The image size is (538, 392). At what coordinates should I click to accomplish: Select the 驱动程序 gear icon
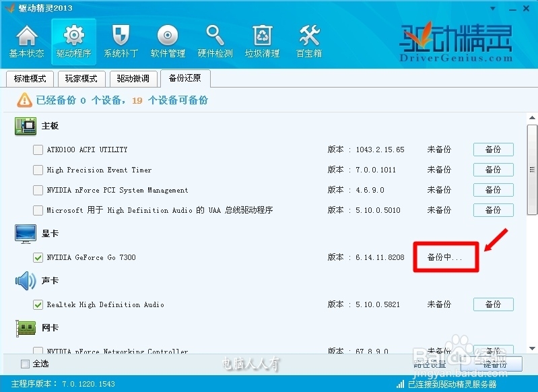click(x=74, y=42)
